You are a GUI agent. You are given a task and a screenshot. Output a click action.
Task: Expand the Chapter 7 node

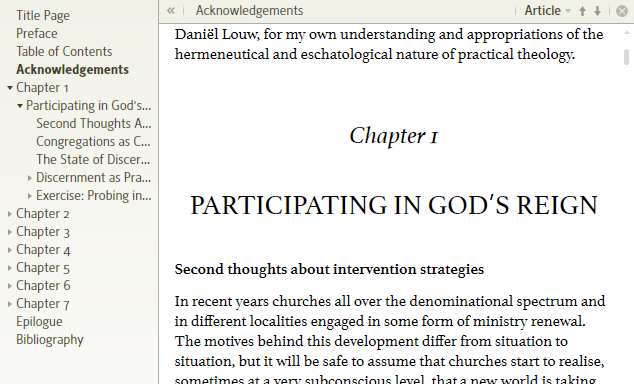10,304
